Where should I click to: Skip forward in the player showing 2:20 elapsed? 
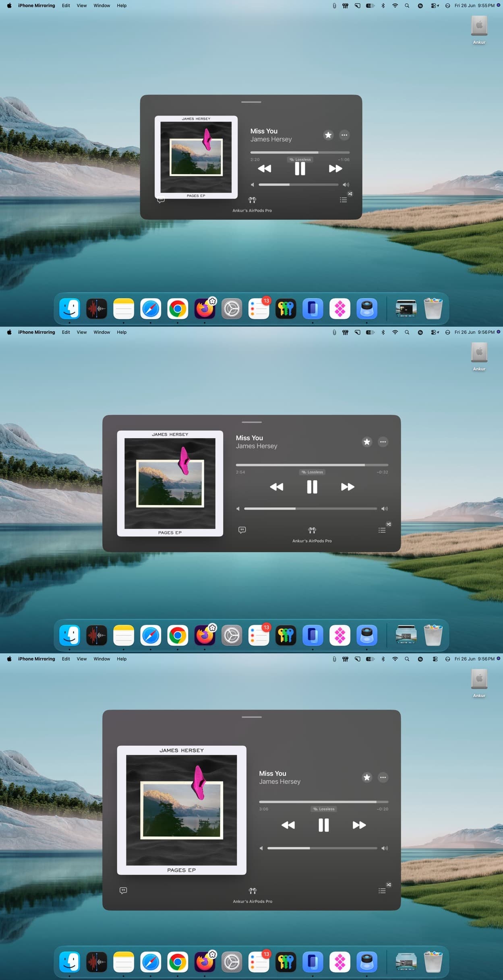[x=335, y=169]
